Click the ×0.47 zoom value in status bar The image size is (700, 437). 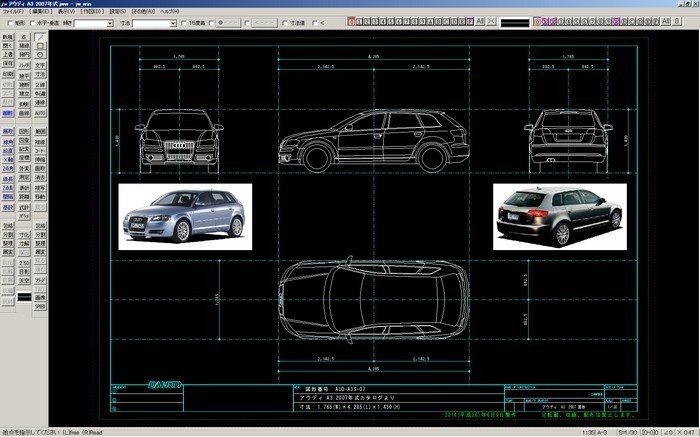click(685, 433)
